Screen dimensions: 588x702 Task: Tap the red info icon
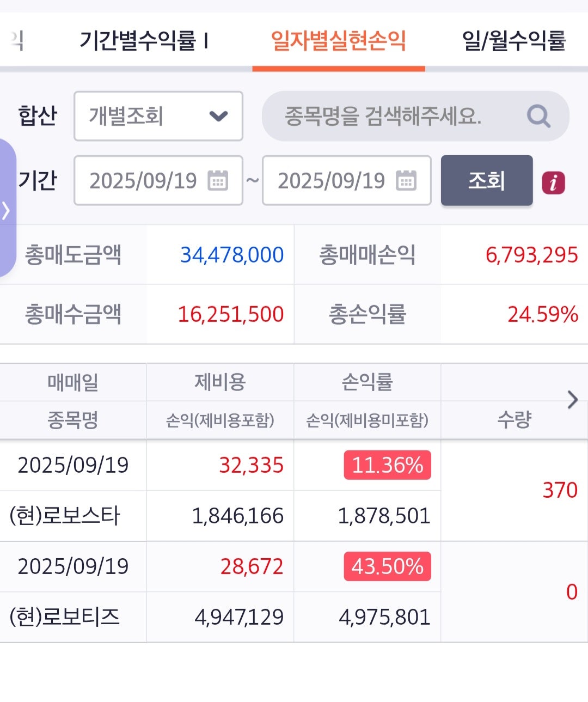pyautogui.click(x=553, y=182)
